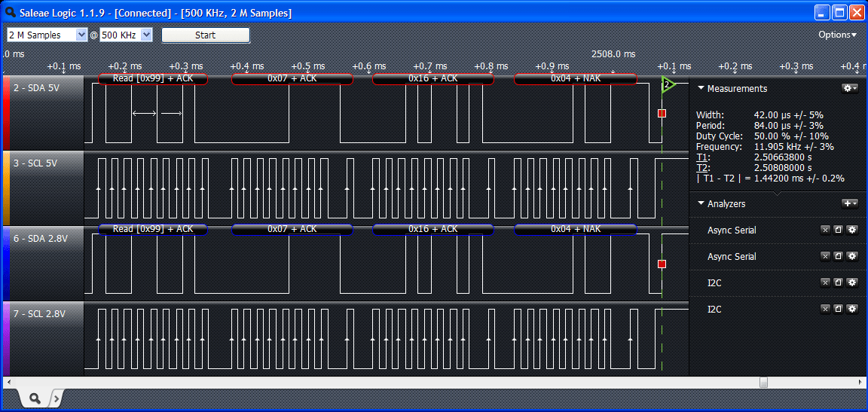Open settings gear of the lower I2C analyzer
Screen dimensions: 868x412
pyautogui.click(x=852, y=309)
